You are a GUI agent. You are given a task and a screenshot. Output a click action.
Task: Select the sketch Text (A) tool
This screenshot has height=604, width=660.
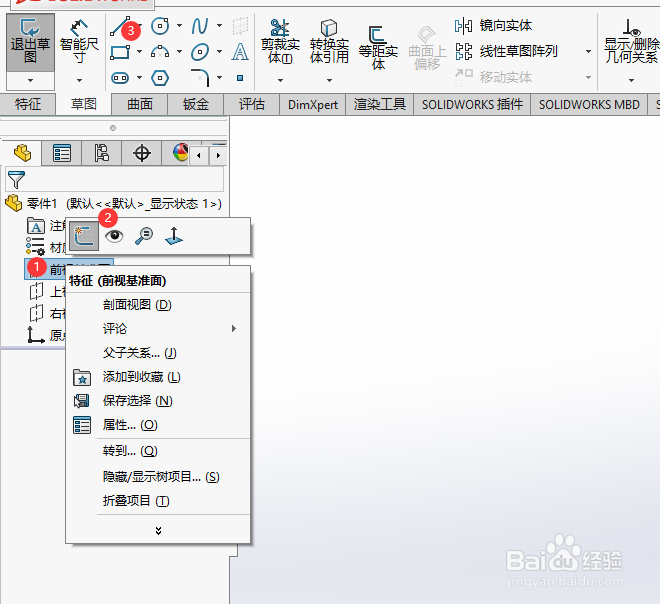(240, 52)
